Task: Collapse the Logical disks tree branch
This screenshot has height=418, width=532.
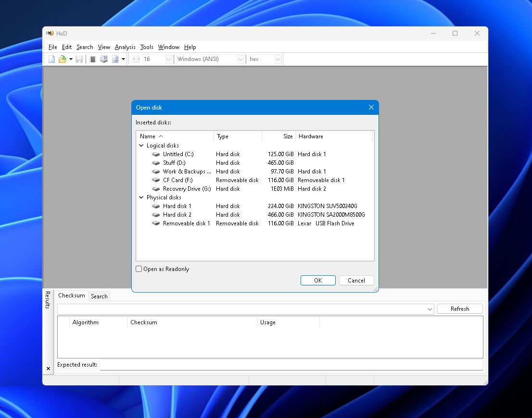Action: tap(141, 145)
